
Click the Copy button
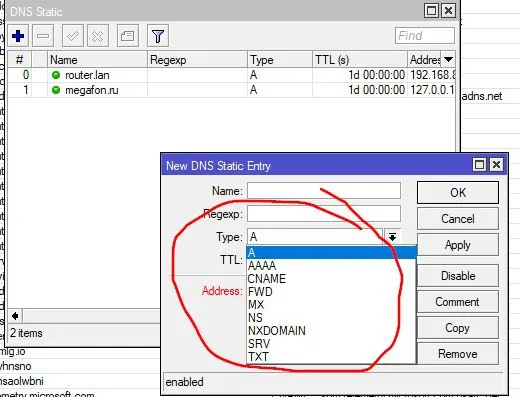(458, 328)
